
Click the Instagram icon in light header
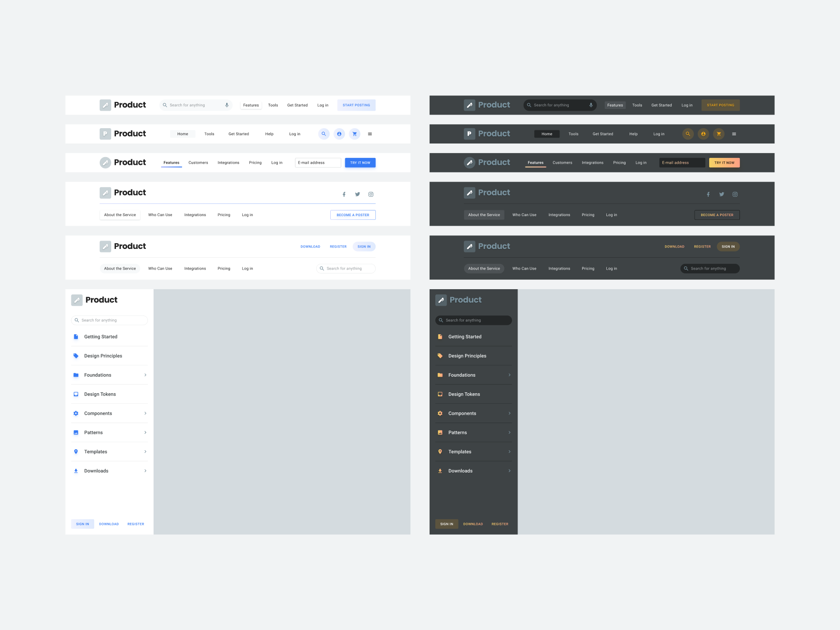[371, 194]
